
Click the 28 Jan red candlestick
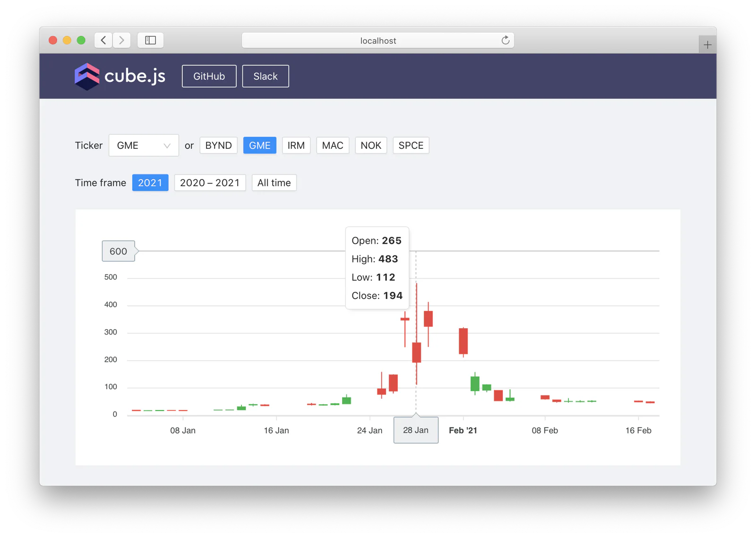click(416, 352)
